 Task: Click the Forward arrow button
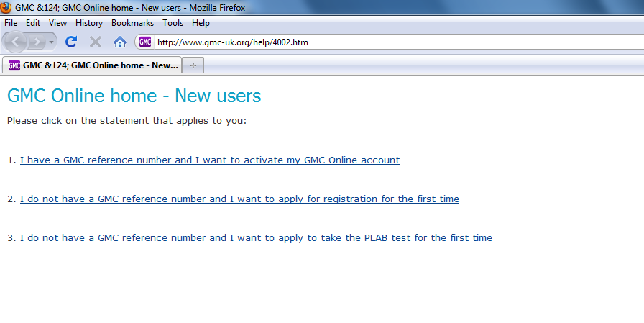pyautogui.click(x=37, y=42)
